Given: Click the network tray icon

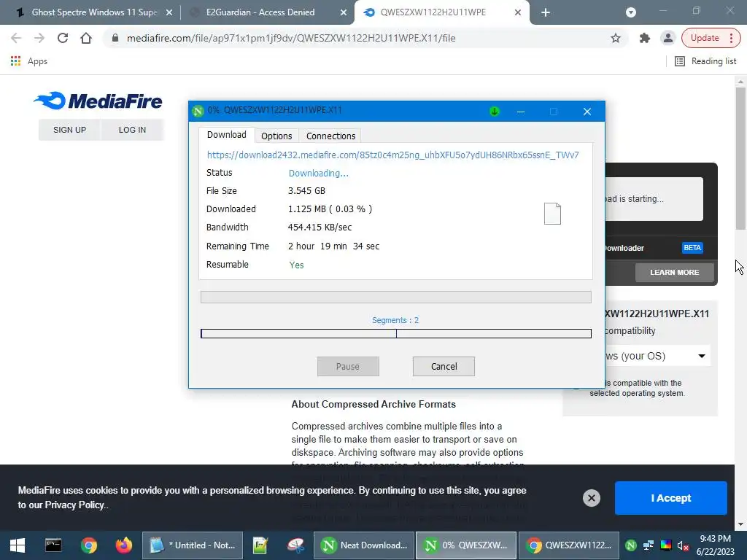Looking at the screenshot, I should click(x=648, y=545).
